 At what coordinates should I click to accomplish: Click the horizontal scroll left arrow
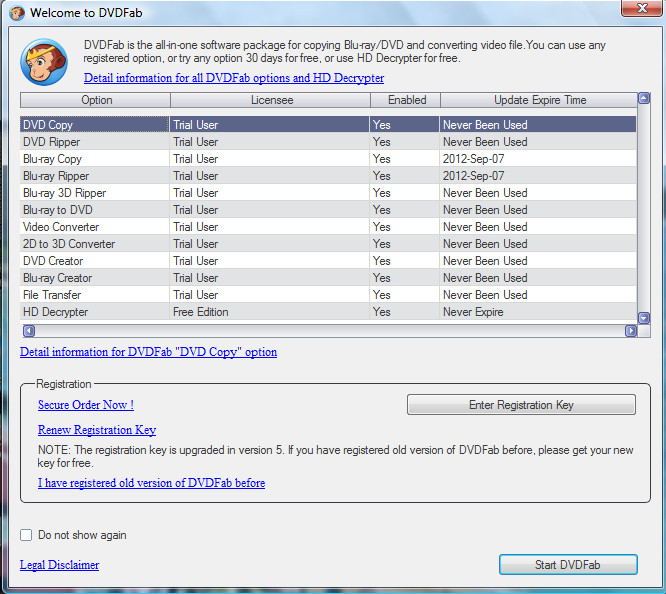tap(29, 331)
